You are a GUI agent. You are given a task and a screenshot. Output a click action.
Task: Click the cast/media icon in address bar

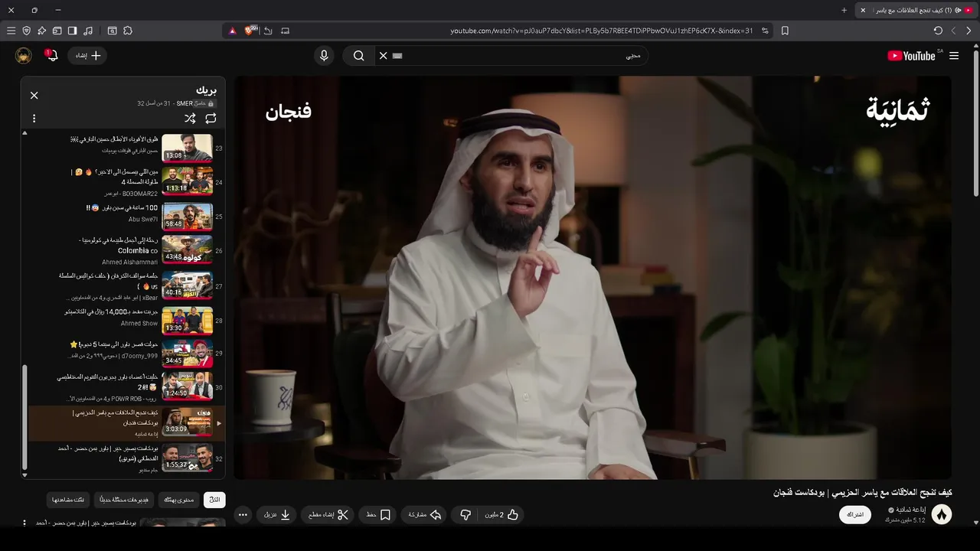[285, 31]
